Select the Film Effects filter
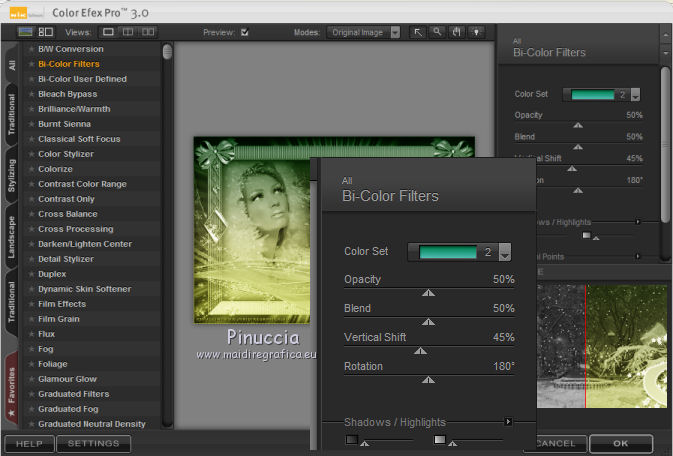The width and height of the screenshot is (673, 456). [62, 304]
